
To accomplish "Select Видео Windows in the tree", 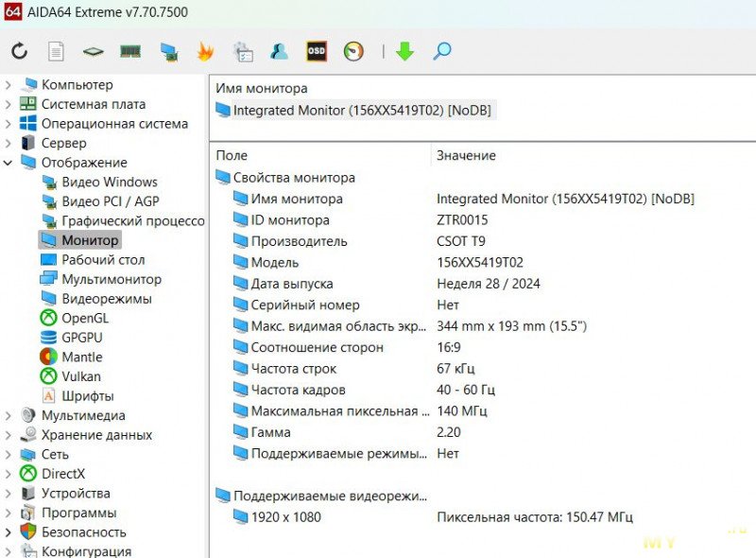I will (99, 182).
